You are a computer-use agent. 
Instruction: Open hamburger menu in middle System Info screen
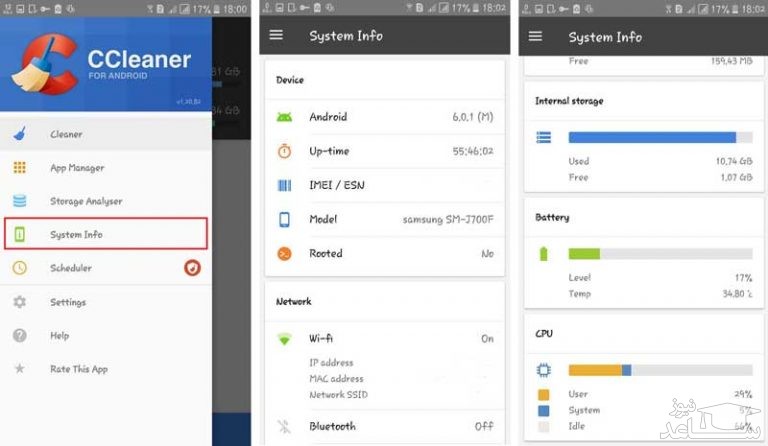[277, 36]
